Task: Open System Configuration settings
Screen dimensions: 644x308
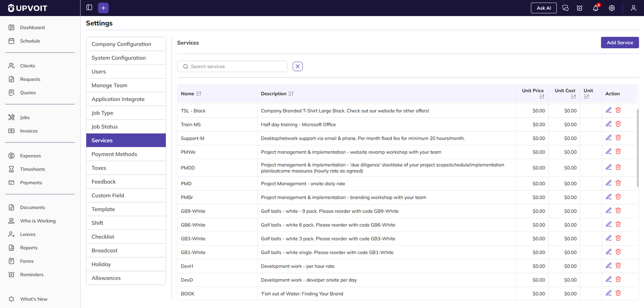Action: pos(126,58)
